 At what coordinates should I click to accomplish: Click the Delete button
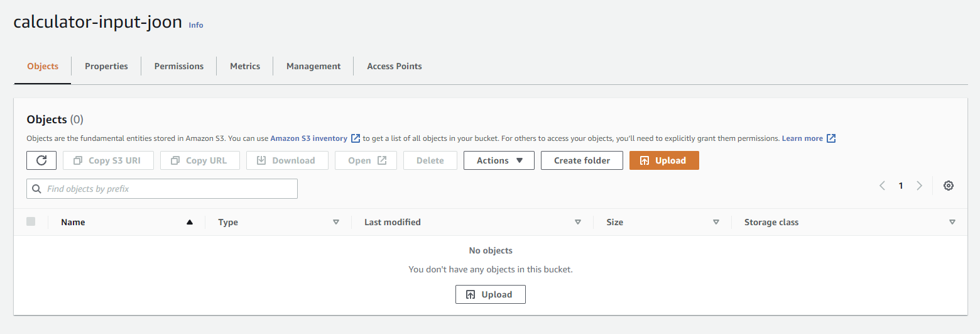[430, 160]
